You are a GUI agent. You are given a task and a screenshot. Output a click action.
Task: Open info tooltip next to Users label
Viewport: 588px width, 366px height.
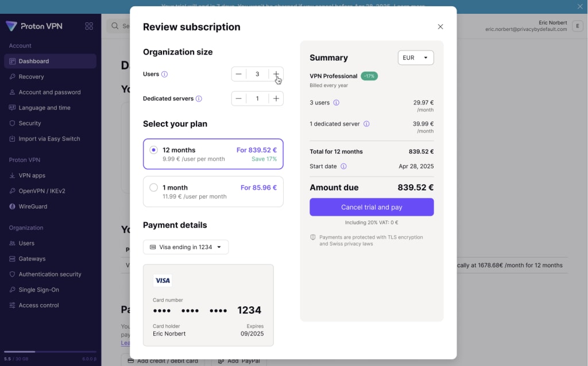[164, 74]
